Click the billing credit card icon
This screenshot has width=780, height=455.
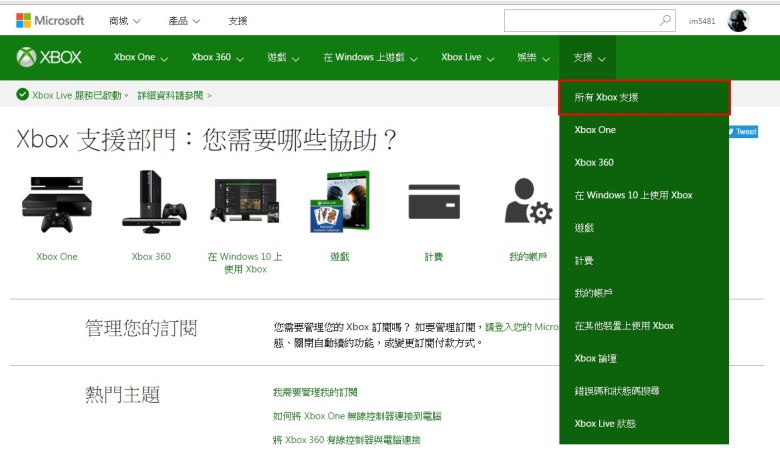(433, 202)
